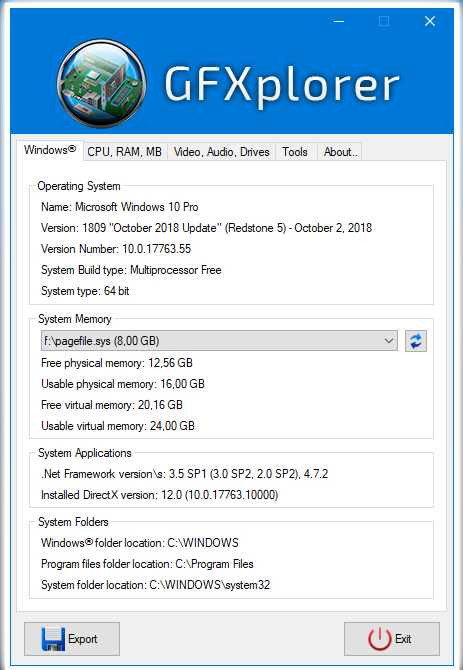
Task: Click 'Windows® folder location: C:\WINDOWS'
Action: [140, 543]
